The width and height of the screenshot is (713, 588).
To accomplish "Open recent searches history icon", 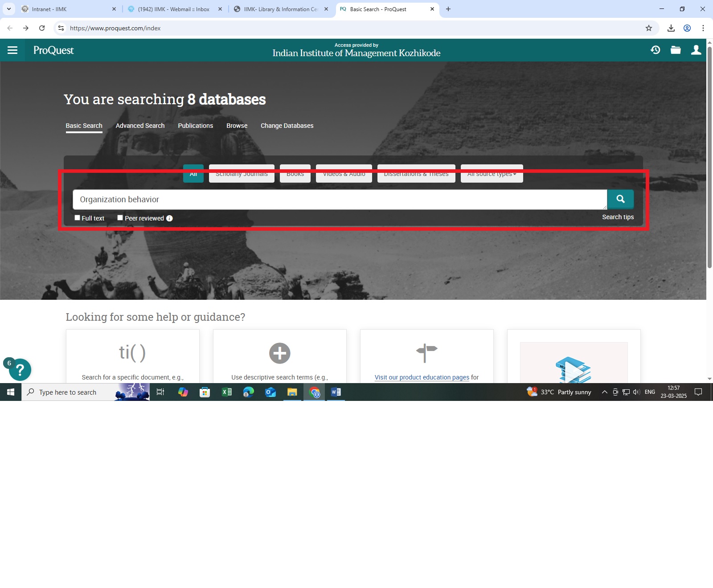I will [655, 50].
